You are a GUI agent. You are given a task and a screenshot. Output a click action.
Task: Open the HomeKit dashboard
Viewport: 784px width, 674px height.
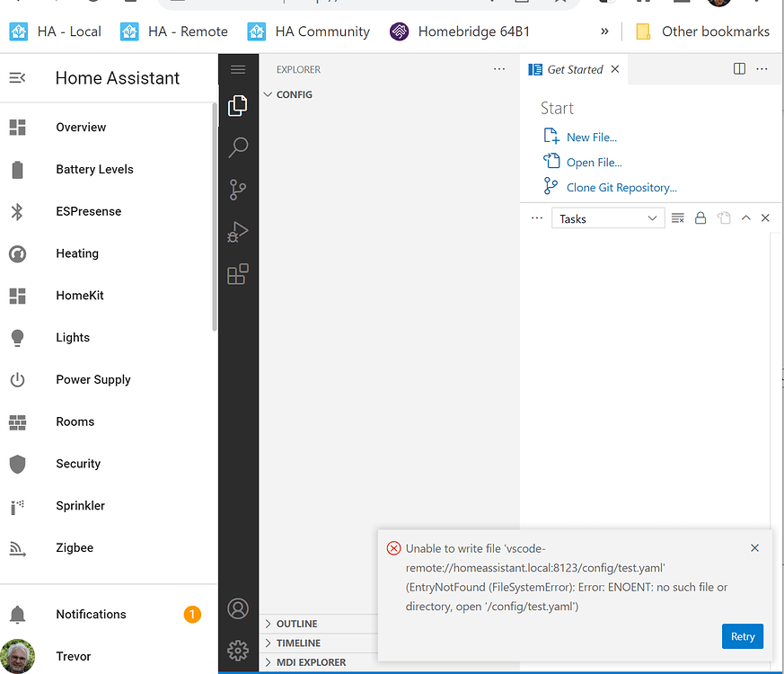[x=109, y=296]
